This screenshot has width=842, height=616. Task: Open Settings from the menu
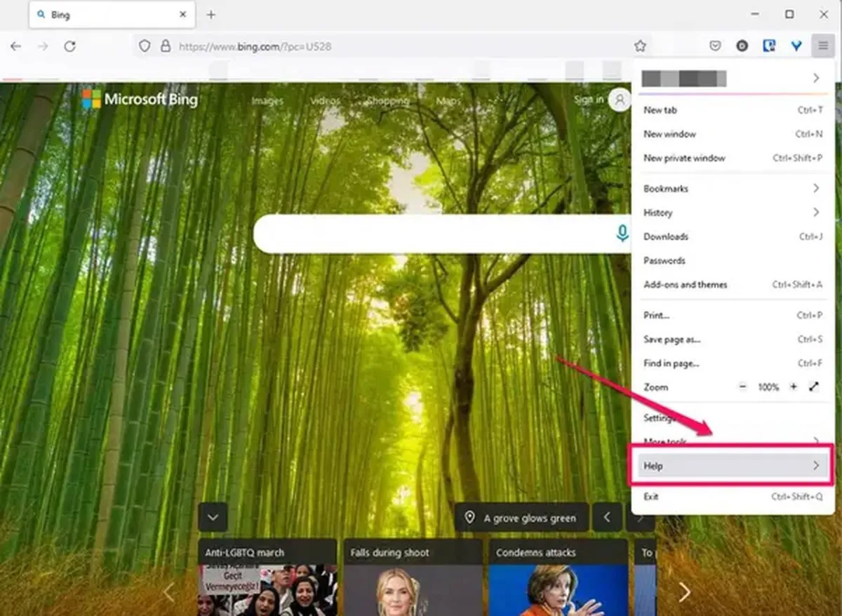pos(660,417)
